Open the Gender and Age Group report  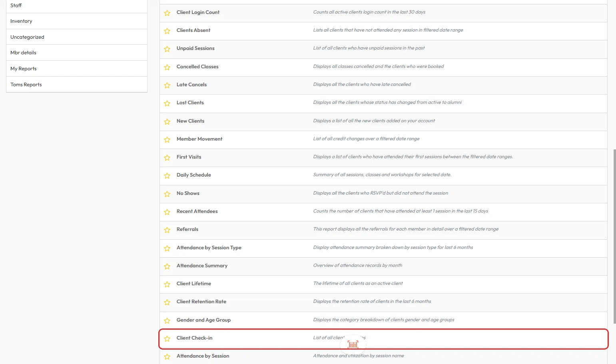click(203, 320)
